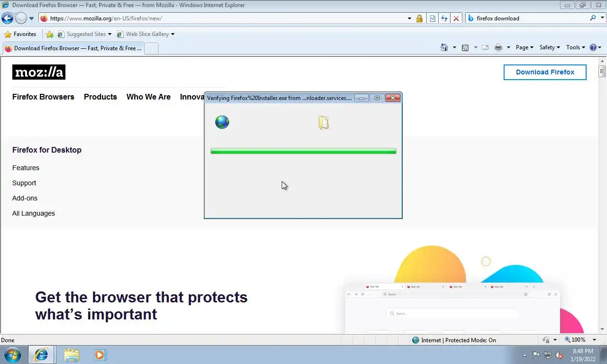Launch Windows Media Player from the taskbar

click(100, 355)
